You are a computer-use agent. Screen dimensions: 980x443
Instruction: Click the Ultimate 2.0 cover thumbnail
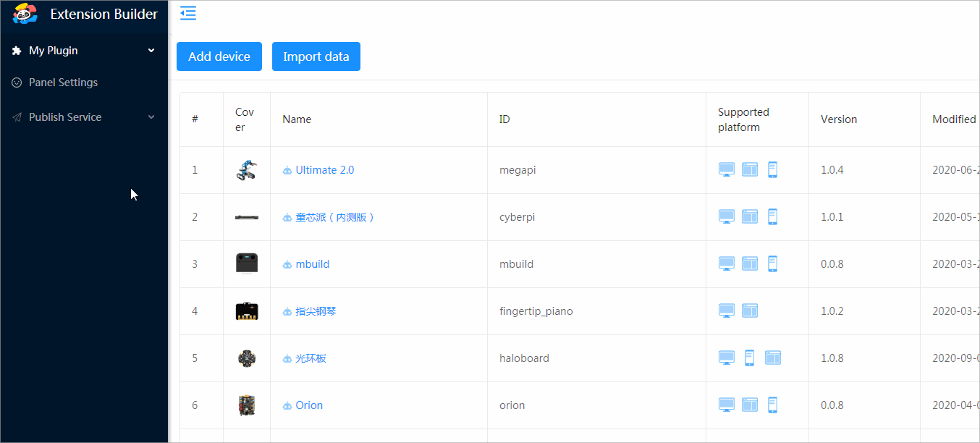pos(246,169)
